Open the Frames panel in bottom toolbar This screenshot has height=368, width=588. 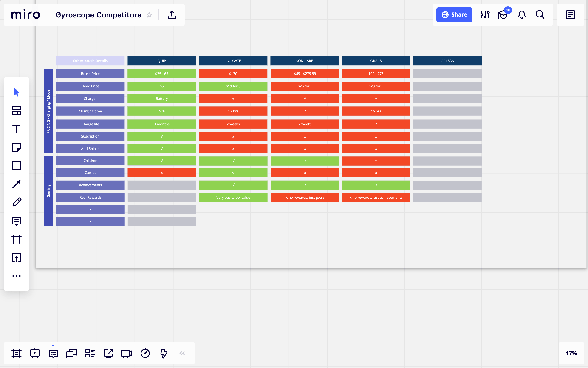pyautogui.click(x=17, y=354)
